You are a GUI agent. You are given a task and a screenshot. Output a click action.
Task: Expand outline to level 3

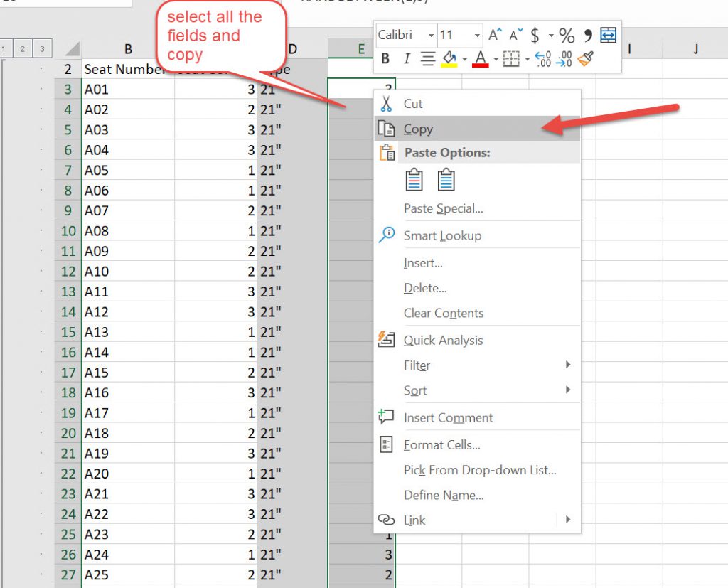pos(42,49)
